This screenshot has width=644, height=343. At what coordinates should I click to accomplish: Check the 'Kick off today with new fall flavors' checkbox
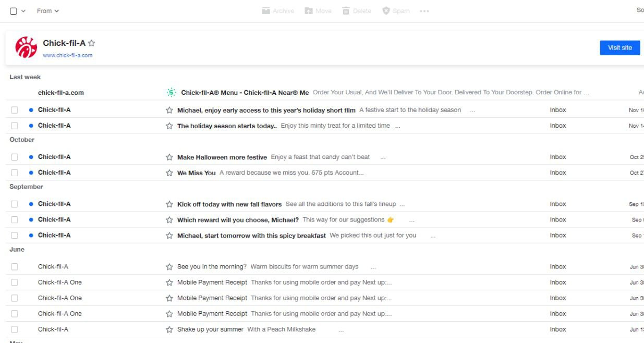tap(14, 204)
